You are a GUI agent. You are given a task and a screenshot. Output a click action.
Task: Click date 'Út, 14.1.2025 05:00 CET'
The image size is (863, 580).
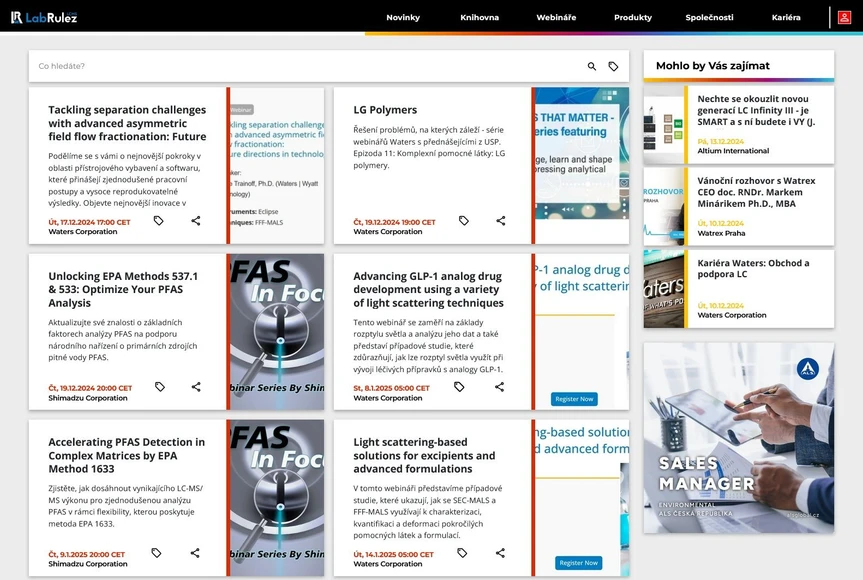click(x=394, y=554)
